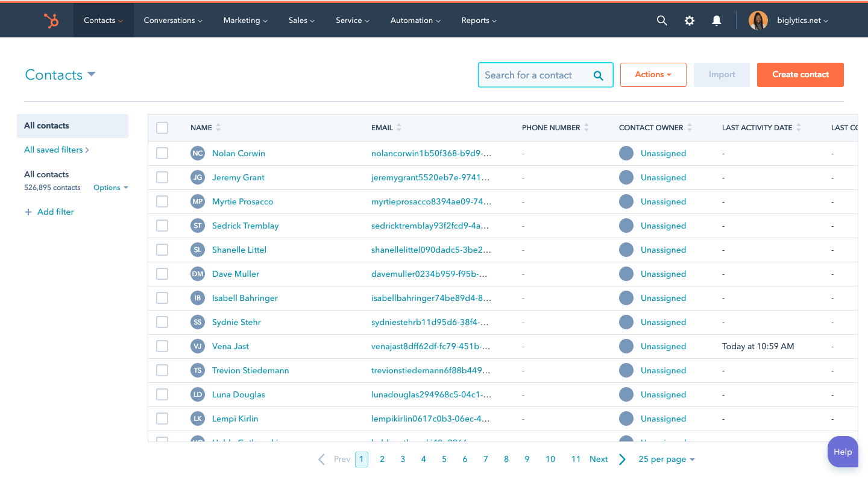Click the profile avatar picture
The width and height of the screenshot is (868, 477).
click(x=758, y=20)
